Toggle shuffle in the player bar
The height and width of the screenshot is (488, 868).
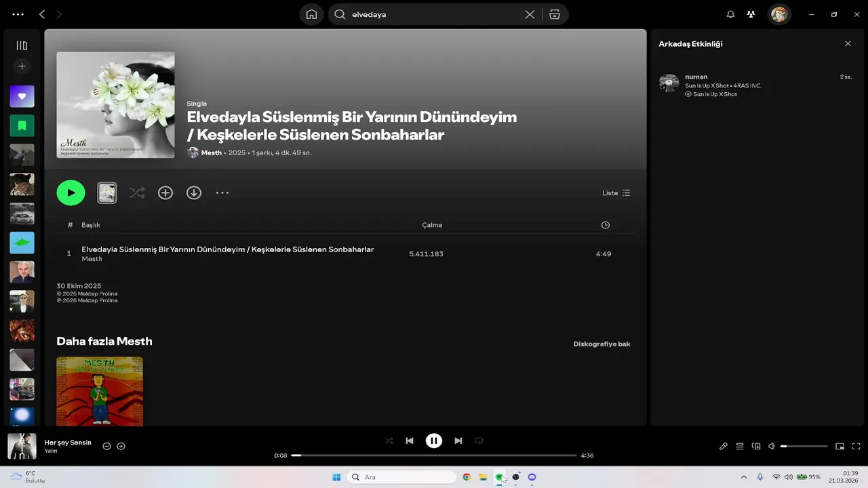[x=389, y=441]
